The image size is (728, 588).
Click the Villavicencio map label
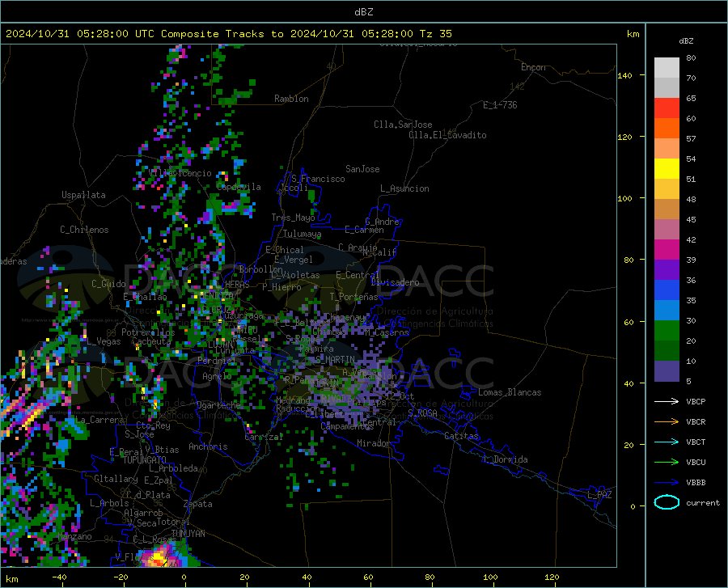coord(180,173)
